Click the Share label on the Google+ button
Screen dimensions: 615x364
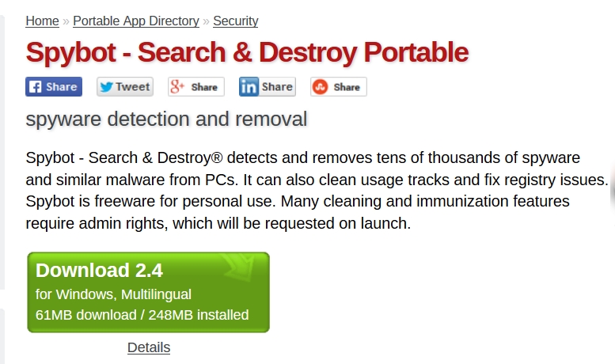[204, 87]
